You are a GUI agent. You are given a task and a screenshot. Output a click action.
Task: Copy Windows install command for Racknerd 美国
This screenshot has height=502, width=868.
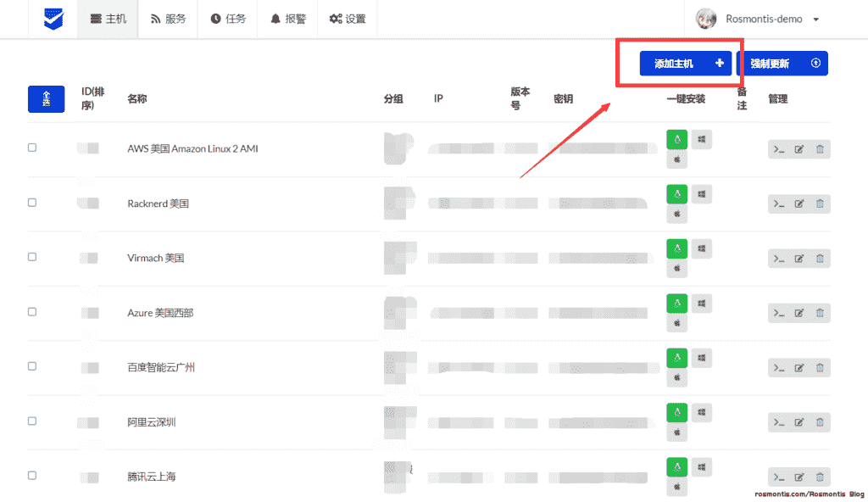click(x=701, y=194)
